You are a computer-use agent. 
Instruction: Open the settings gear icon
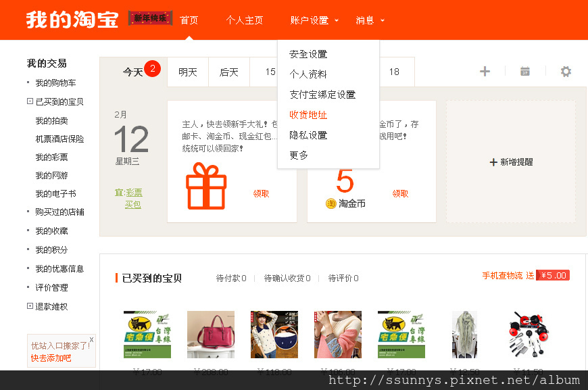coord(566,72)
